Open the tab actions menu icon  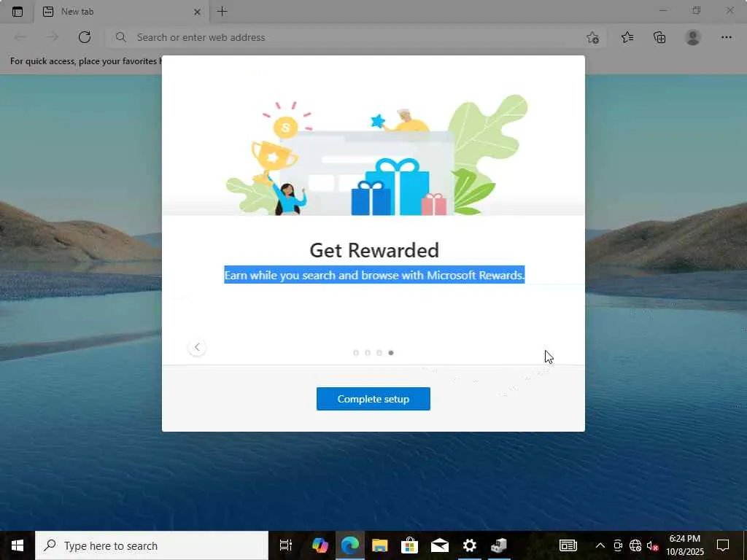click(x=18, y=12)
